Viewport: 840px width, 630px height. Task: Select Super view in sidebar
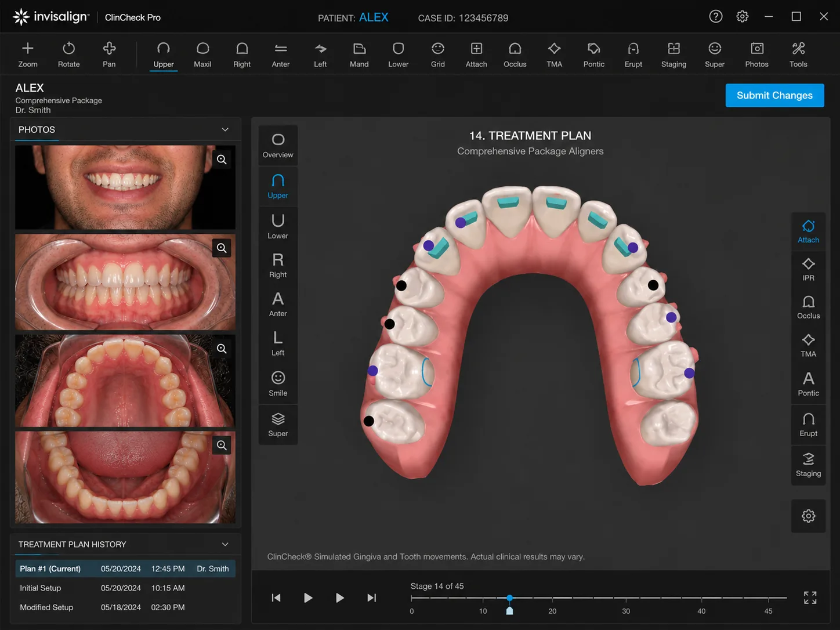pos(278,425)
